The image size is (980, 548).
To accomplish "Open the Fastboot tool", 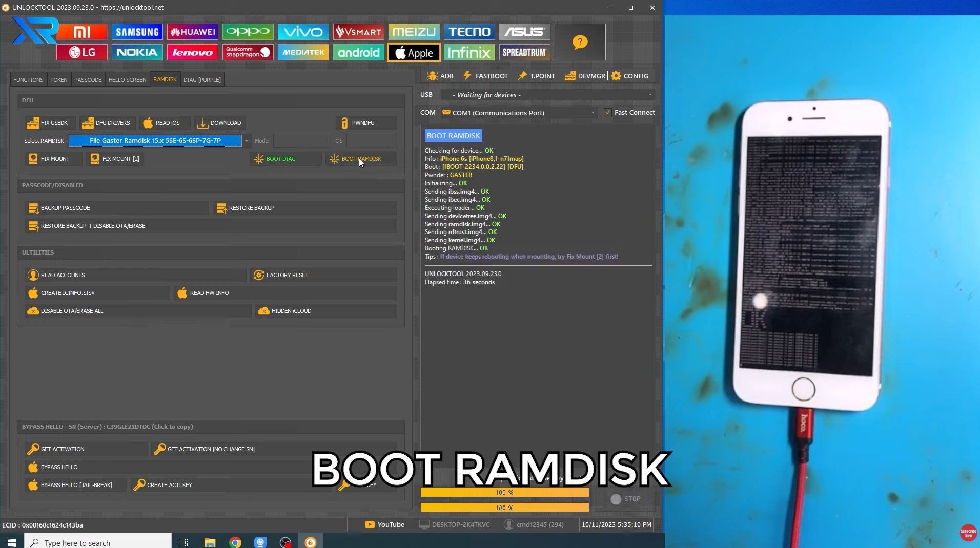I will [x=485, y=76].
